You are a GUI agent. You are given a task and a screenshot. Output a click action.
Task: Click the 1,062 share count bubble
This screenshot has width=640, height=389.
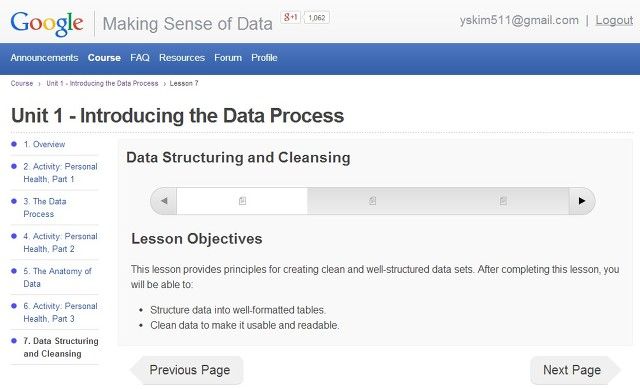[x=316, y=18]
